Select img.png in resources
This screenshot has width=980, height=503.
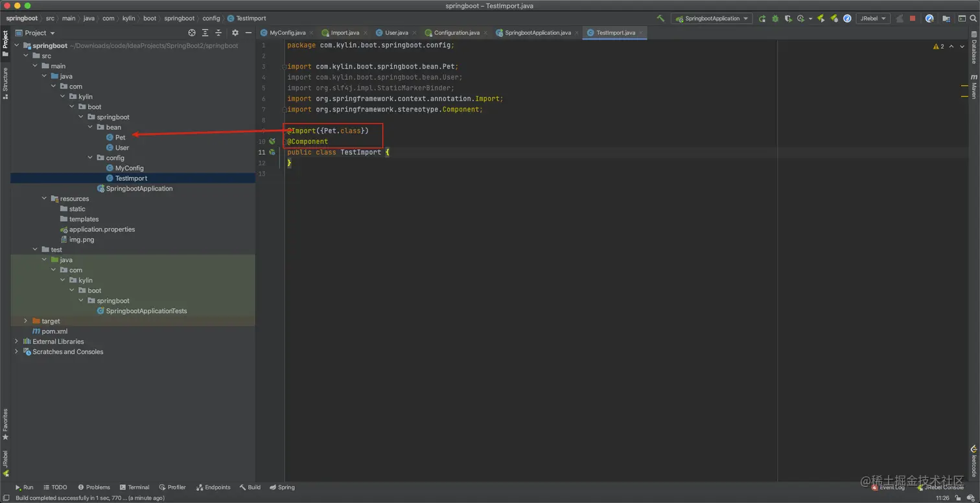(77, 240)
